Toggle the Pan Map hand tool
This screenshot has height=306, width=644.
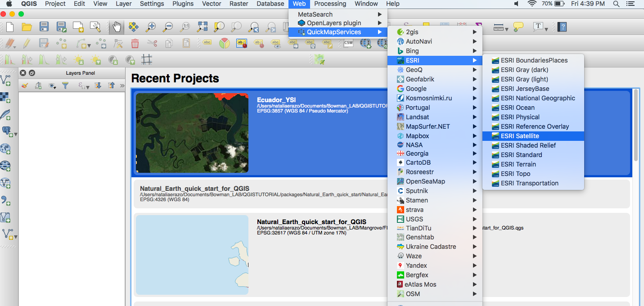click(117, 27)
